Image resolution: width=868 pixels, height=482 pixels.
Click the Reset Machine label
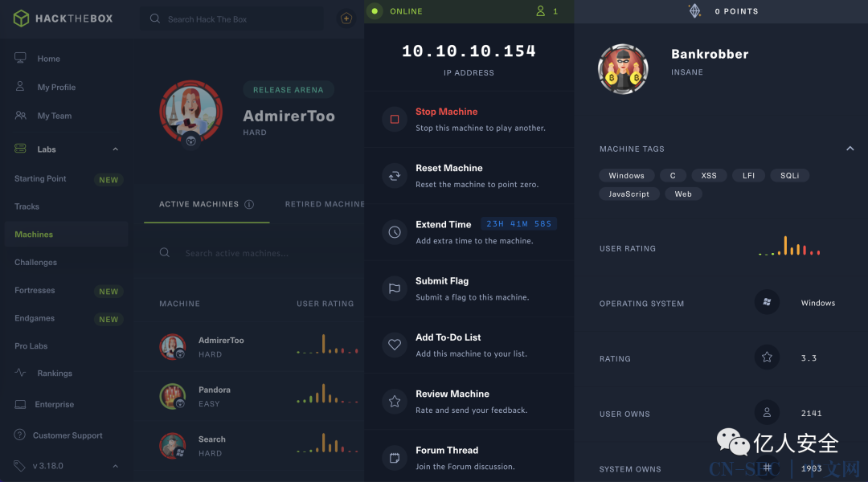coord(449,168)
